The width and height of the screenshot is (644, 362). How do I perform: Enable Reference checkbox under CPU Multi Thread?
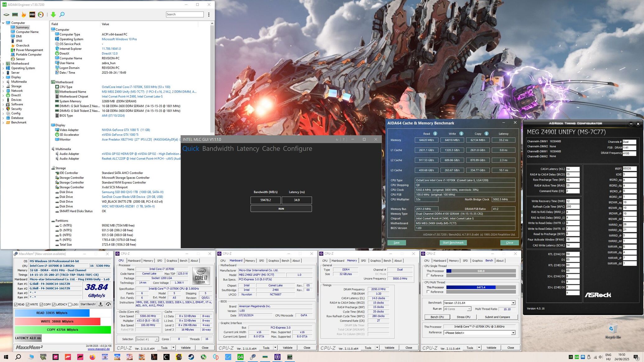[x=428, y=292]
